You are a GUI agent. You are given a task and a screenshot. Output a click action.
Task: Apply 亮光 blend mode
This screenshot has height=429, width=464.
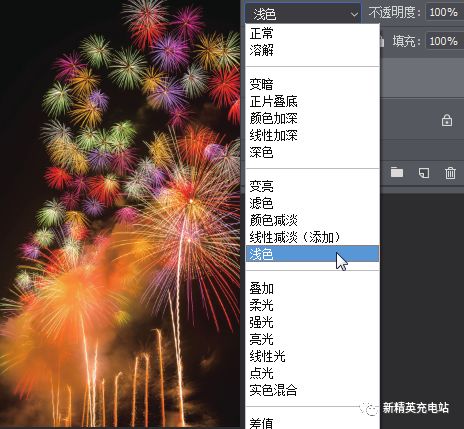(x=312, y=339)
